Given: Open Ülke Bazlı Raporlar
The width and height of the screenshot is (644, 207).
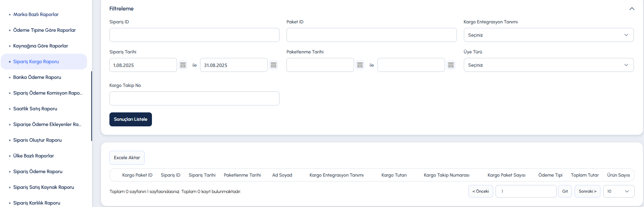Looking at the screenshot, I should [33, 156].
